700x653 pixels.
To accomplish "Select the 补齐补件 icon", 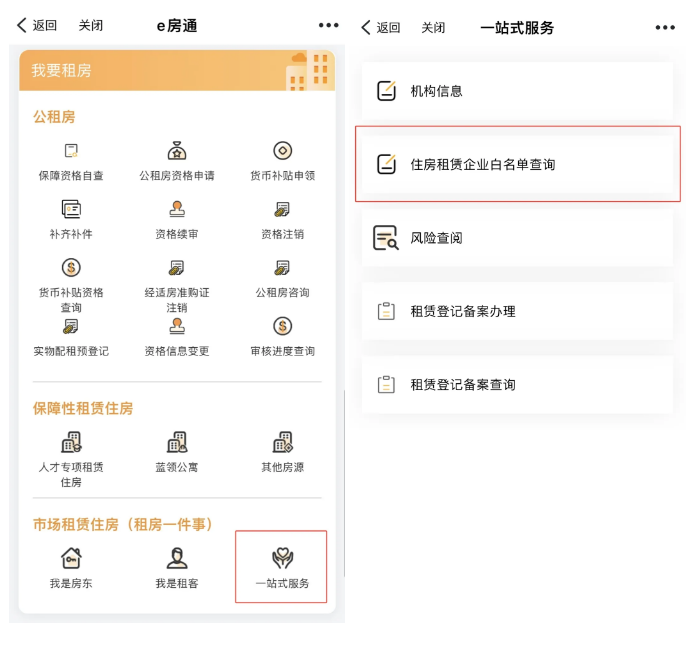I will click(x=71, y=210).
